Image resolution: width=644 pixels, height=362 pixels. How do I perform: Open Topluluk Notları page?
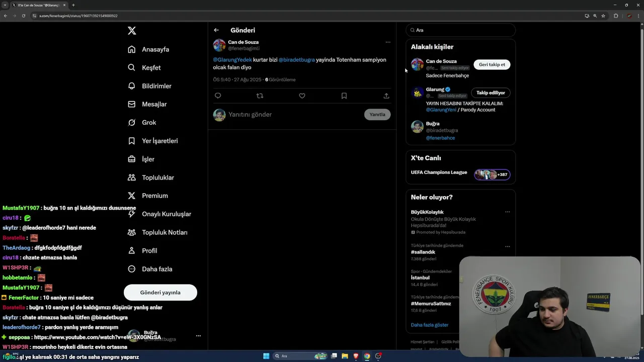tap(157, 232)
